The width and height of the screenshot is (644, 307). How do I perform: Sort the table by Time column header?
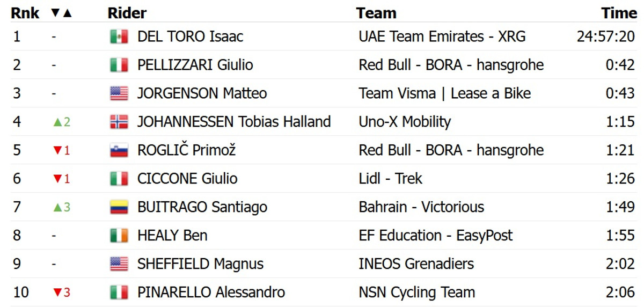tap(619, 13)
